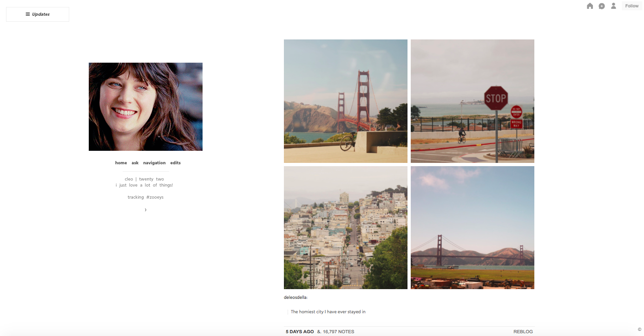
Task: Open the navigation page link
Action: click(x=154, y=163)
